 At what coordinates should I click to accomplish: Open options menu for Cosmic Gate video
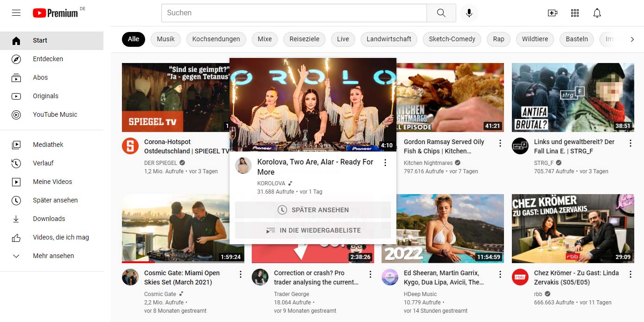(x=241, y=274)
